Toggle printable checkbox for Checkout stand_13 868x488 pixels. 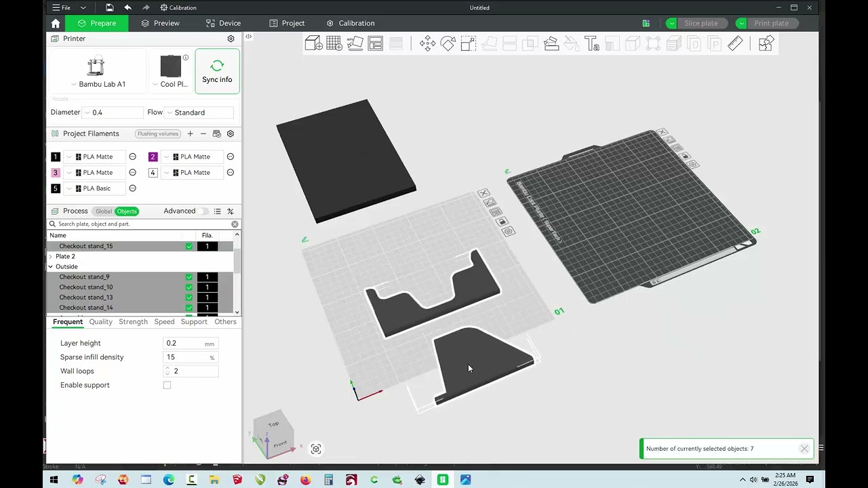pyautogui.click(x=189, y=298)
